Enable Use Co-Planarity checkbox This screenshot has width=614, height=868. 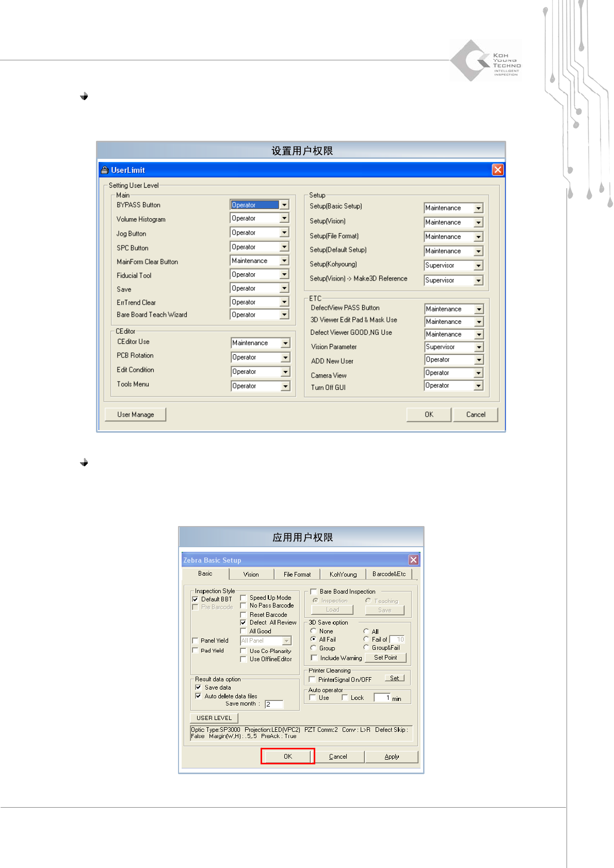tap(244, 651)
